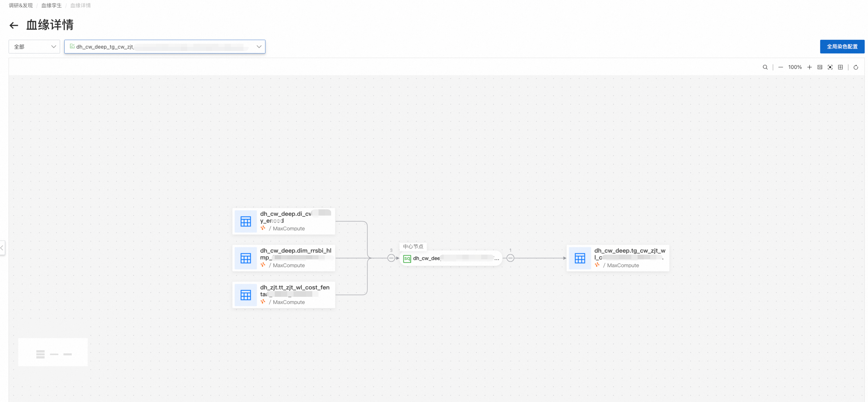This screenshot has height=402, width=868.
Task: Open search in the graph toolbar
Action: click(x=765, y=67)
